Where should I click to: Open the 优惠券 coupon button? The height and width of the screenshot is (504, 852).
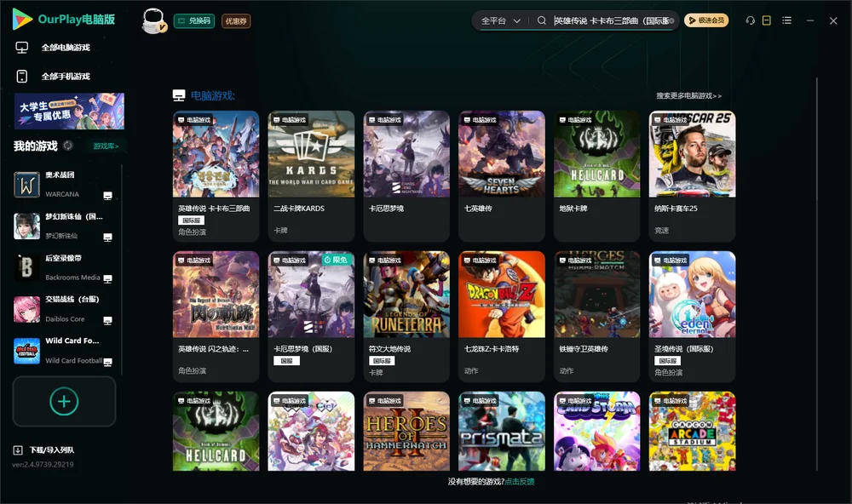click(x=236, y=21)
